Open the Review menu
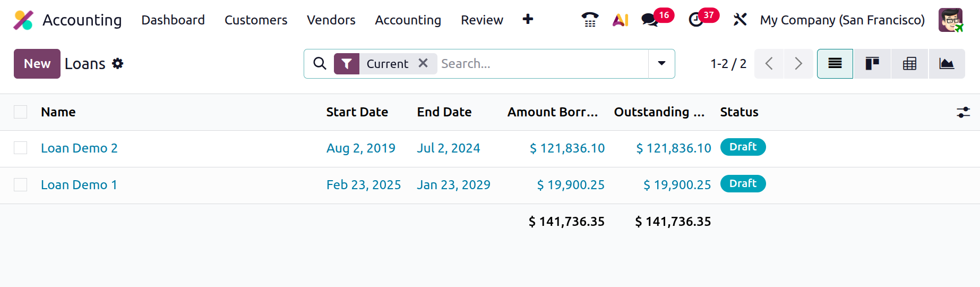 click(482, 20)
